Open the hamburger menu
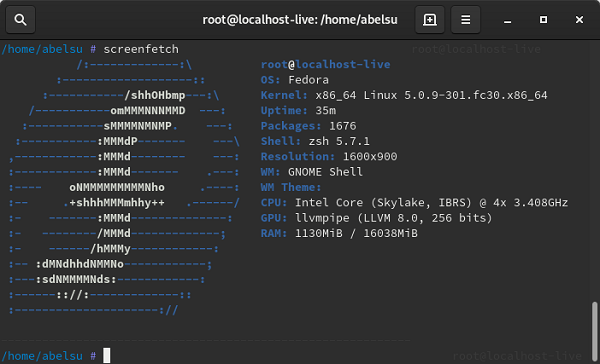600x364 pixels. tap(466, 20)
